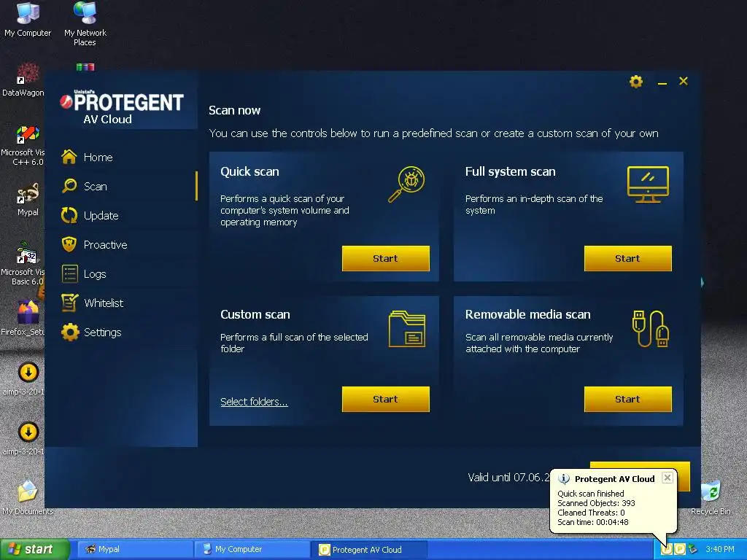Click the Scan magnifier icon in sidebar
This screenshot has width=747, height=560.
point(69,186)
